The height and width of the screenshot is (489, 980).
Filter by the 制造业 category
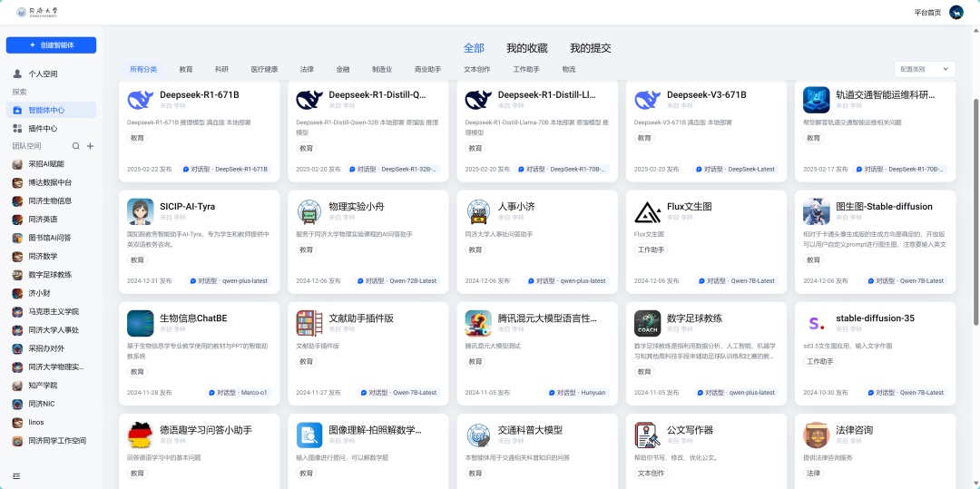pos(382,69)
